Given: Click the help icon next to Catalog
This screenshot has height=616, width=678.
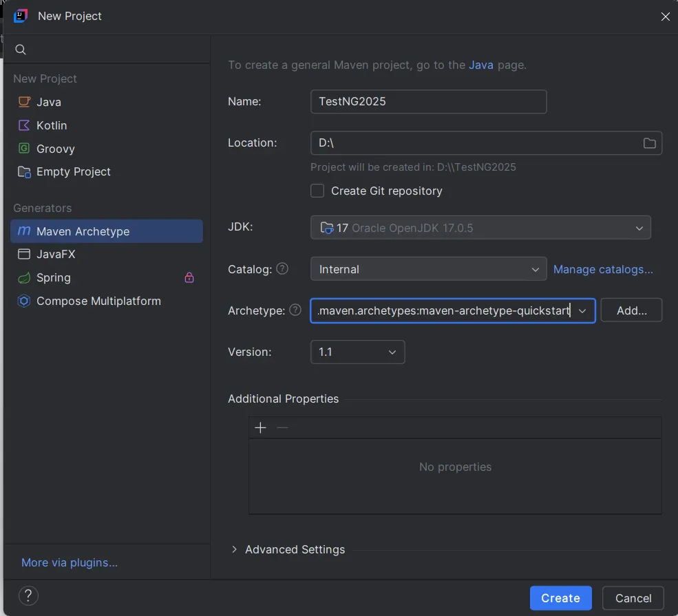Looking at the screenshot, I should (282, 269).
